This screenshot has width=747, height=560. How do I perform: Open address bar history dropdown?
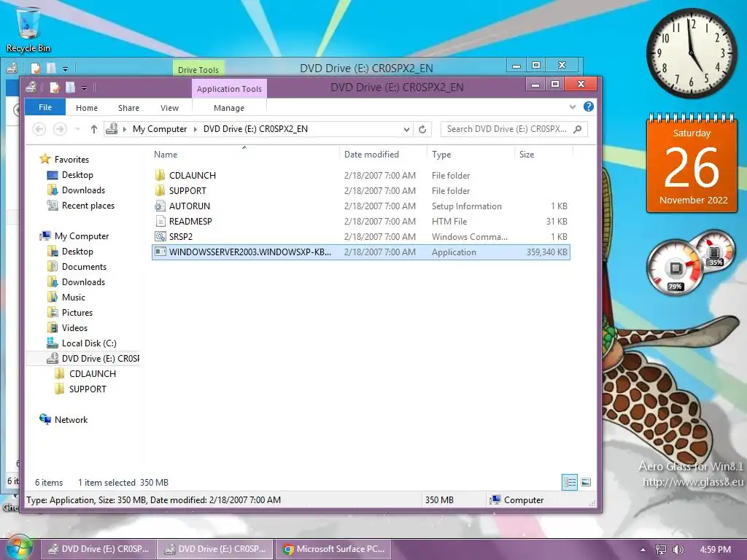(406, 129)
